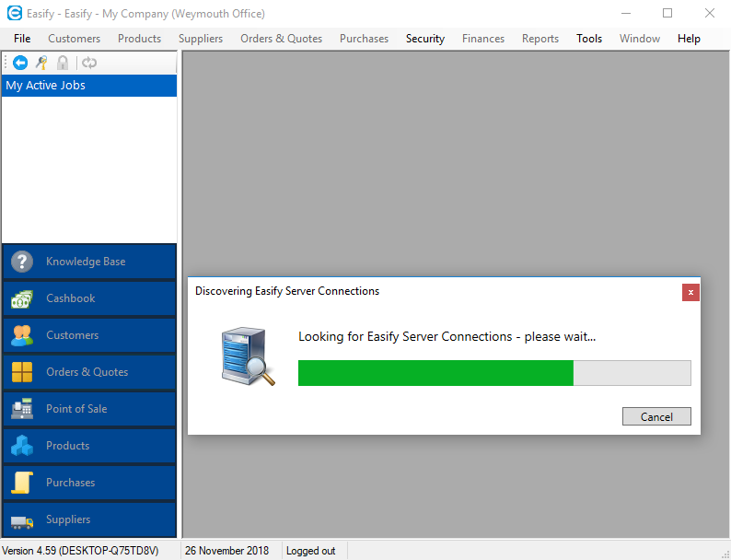Image resolution: width=731 pixels, height=560 pixels.
Task: Click the window resize grip in status bar
Action: tap(725, 554)
